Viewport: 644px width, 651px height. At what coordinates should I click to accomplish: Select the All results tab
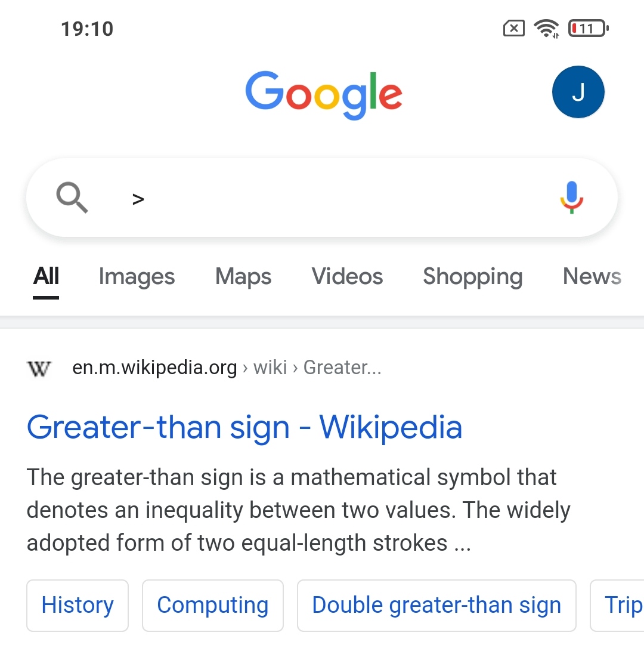pyautogui.click(x=46, y=276)
